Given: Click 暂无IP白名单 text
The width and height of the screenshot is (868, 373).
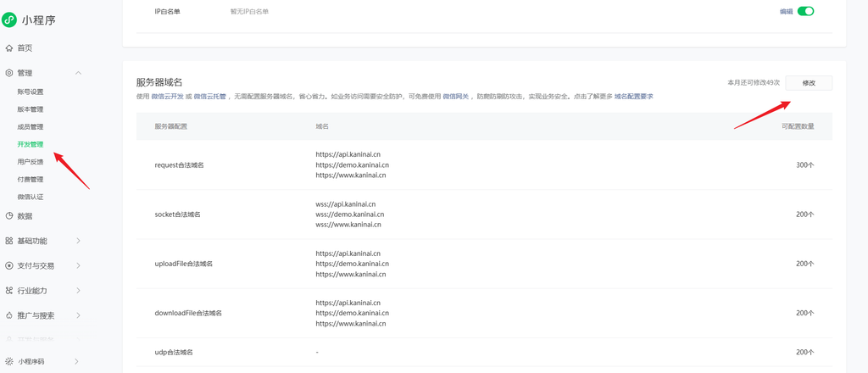Looking at the screenshot, I should tap(250, 11).
